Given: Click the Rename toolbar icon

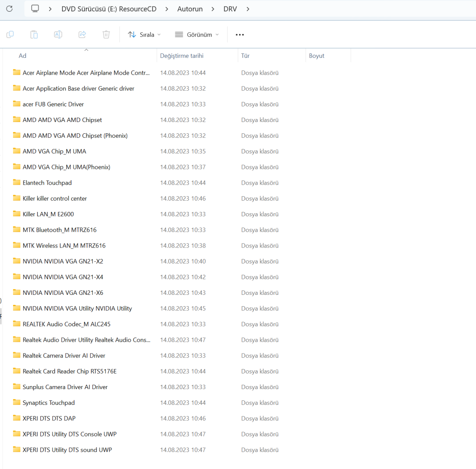Looking at the screenshot, I should pyautogui.click(x=58, y=35).
